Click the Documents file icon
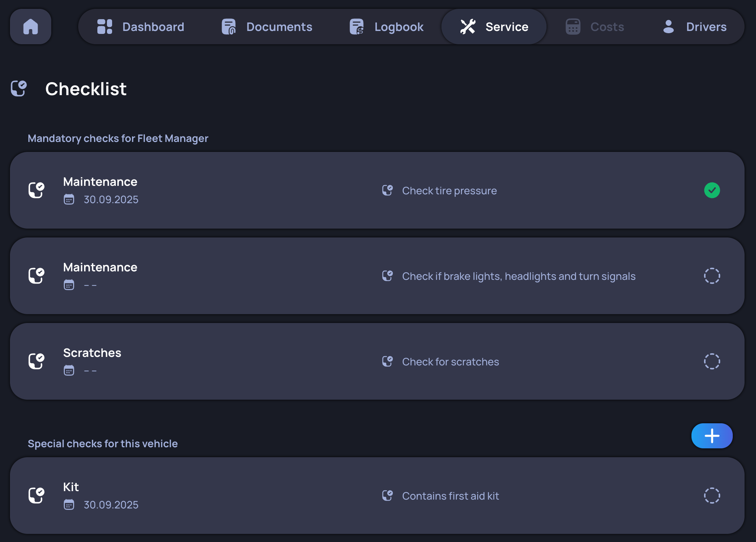The image size is (756, 542). [229, 27]
